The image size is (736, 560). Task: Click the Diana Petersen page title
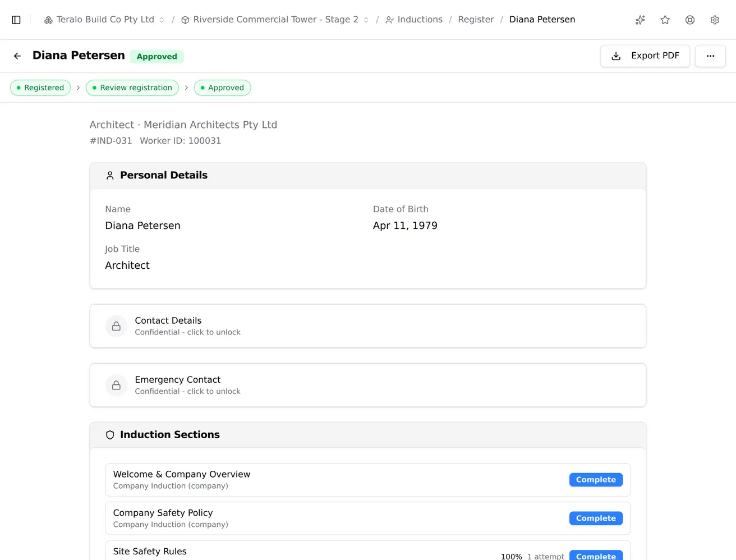coord(79,56)
